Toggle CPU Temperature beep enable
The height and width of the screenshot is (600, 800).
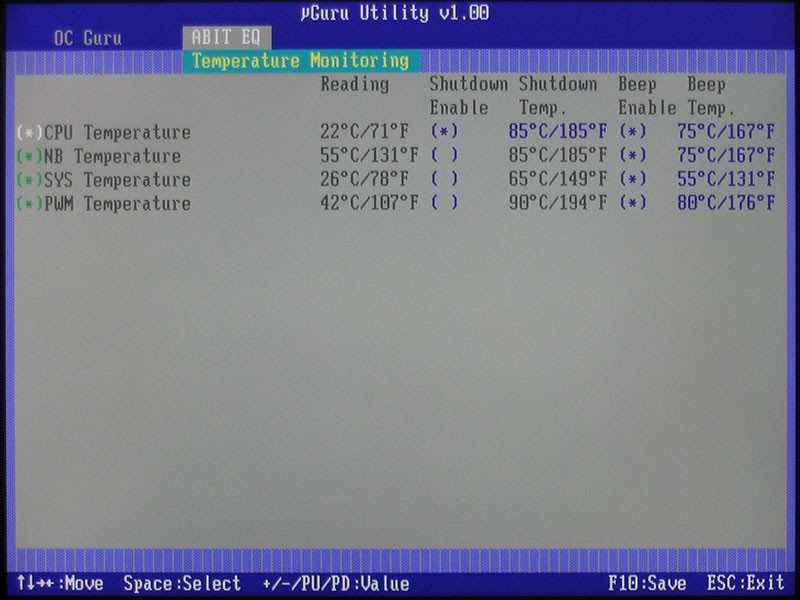tap(633, 132)
